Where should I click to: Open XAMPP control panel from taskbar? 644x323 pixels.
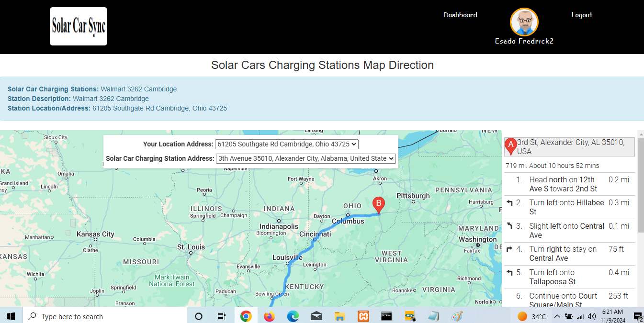click(363, 316)
